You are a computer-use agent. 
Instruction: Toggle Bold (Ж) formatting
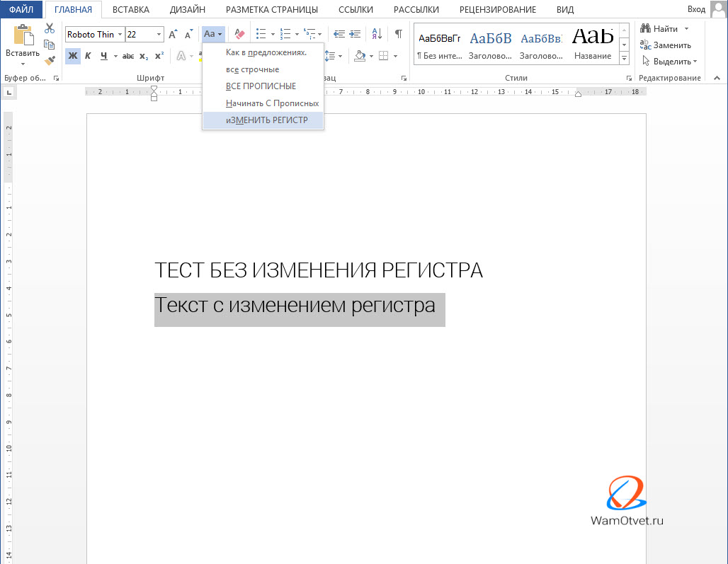coord(73,56)
